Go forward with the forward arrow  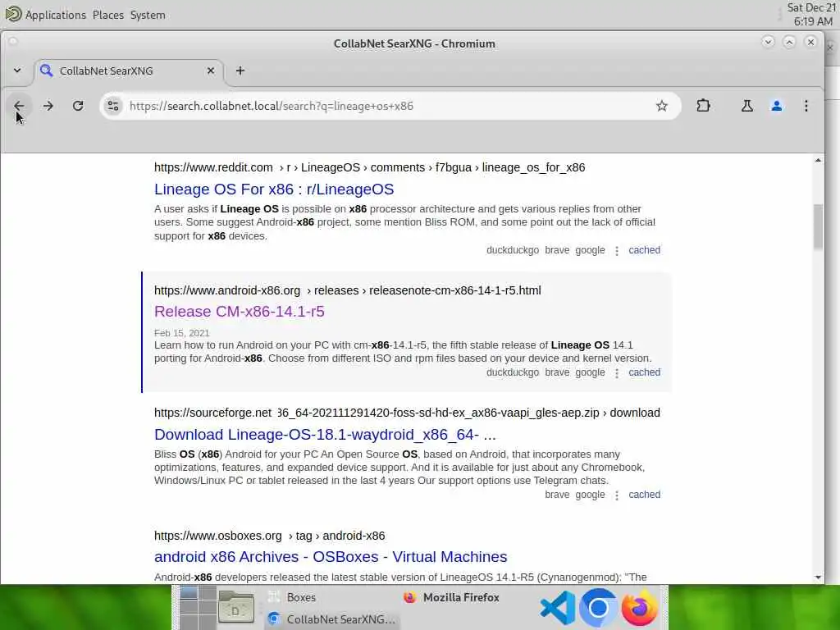[48, 106]
